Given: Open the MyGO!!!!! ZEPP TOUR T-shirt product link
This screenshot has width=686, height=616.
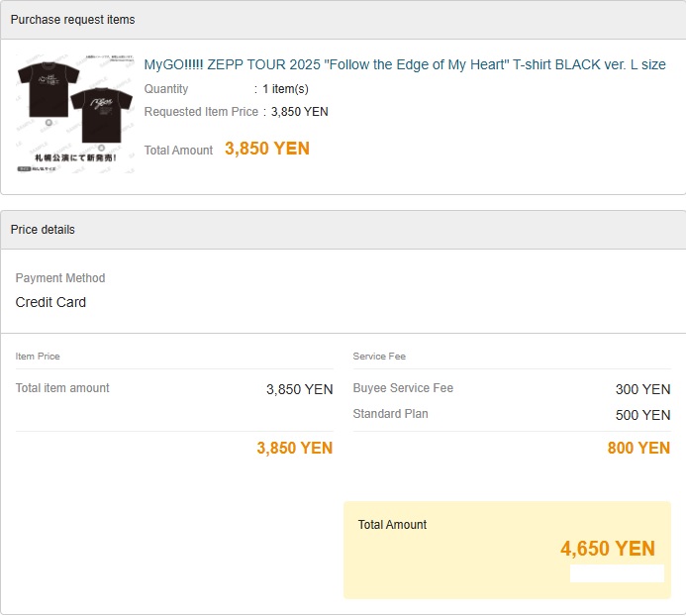Looking at the screenshot, I should (405, 64).
